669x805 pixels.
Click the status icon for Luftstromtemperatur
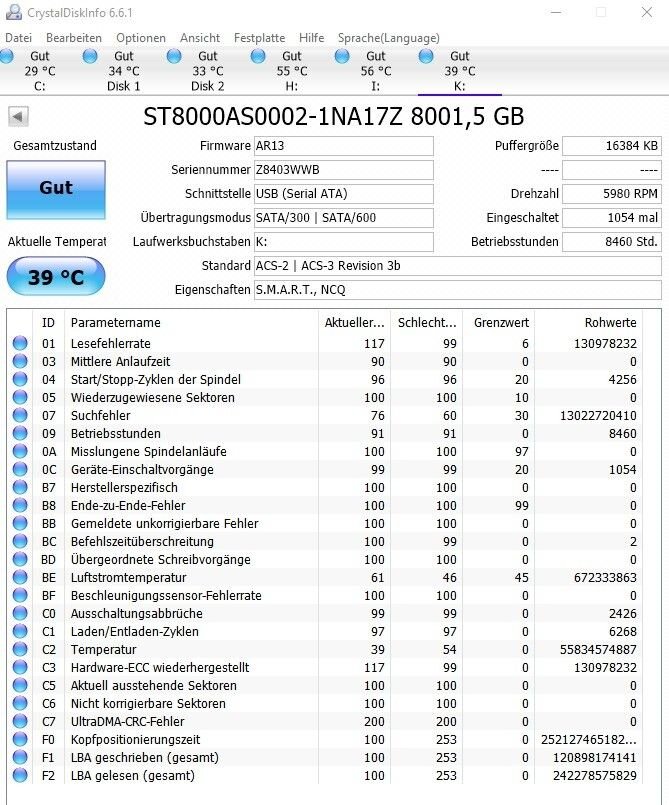tap(20, 577)
